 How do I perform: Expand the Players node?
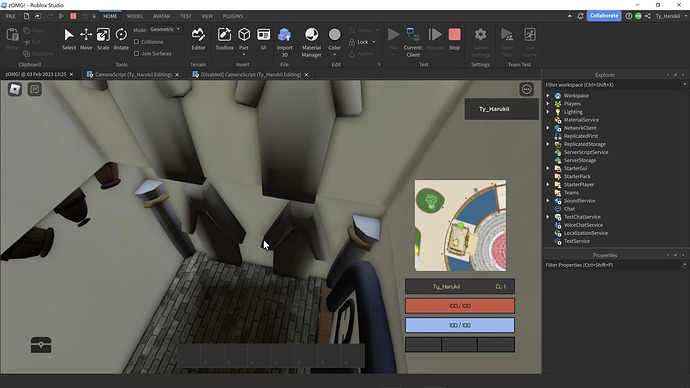[x=548, y=104]
